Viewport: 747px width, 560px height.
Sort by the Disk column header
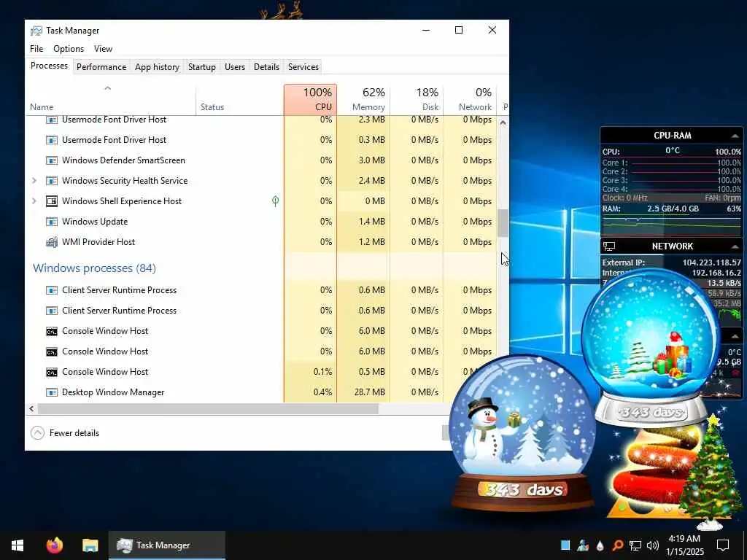[417, 99]
